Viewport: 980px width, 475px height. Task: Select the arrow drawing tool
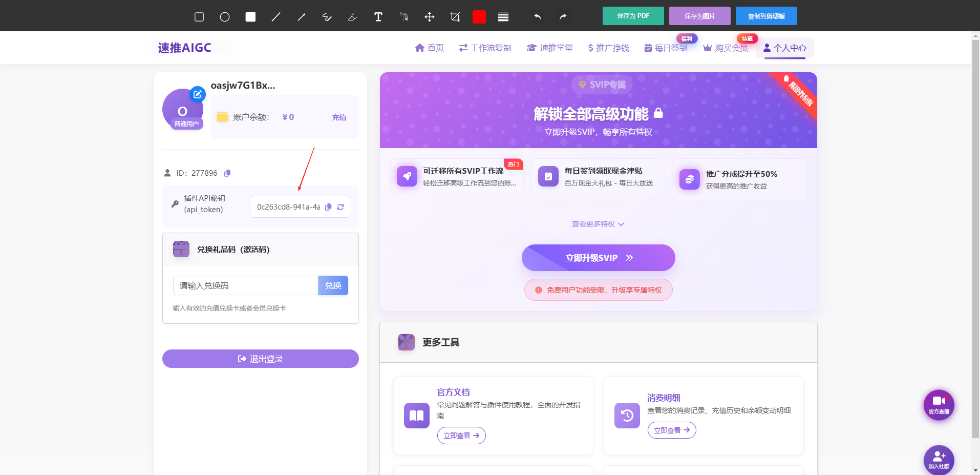(x=302, y=17)
